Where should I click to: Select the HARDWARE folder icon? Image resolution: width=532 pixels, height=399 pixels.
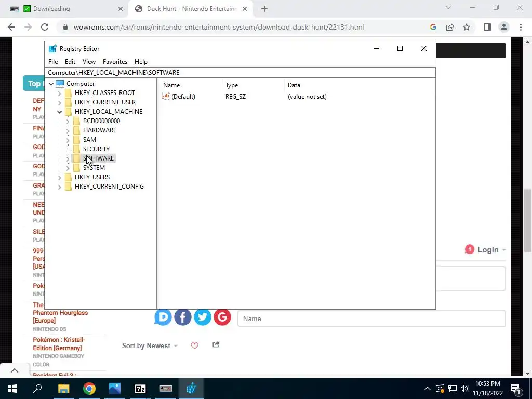[x=77, y=130]
